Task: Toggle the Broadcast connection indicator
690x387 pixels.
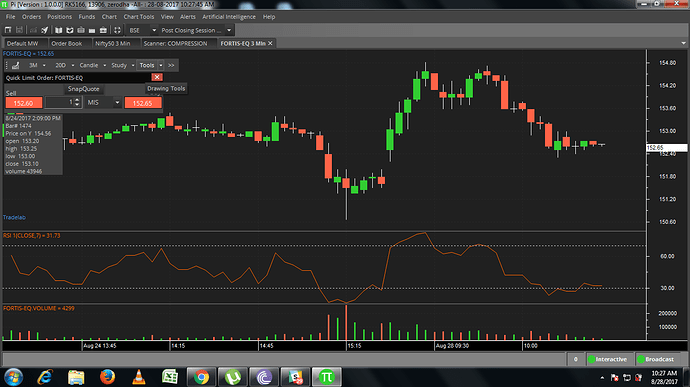Action: (x=656, y=359)
